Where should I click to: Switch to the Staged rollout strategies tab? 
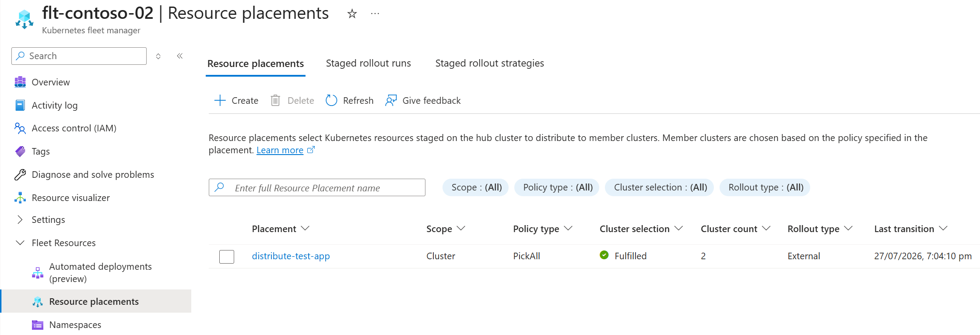490,63
